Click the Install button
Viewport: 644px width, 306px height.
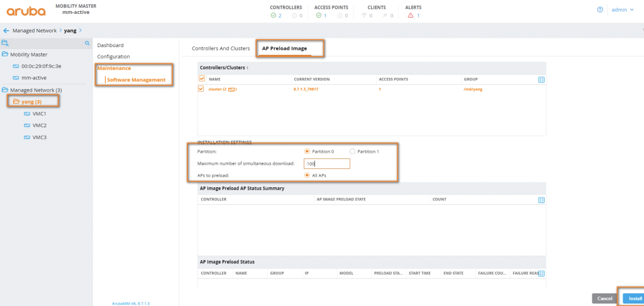pyautogui.click(x=635, y=298)
